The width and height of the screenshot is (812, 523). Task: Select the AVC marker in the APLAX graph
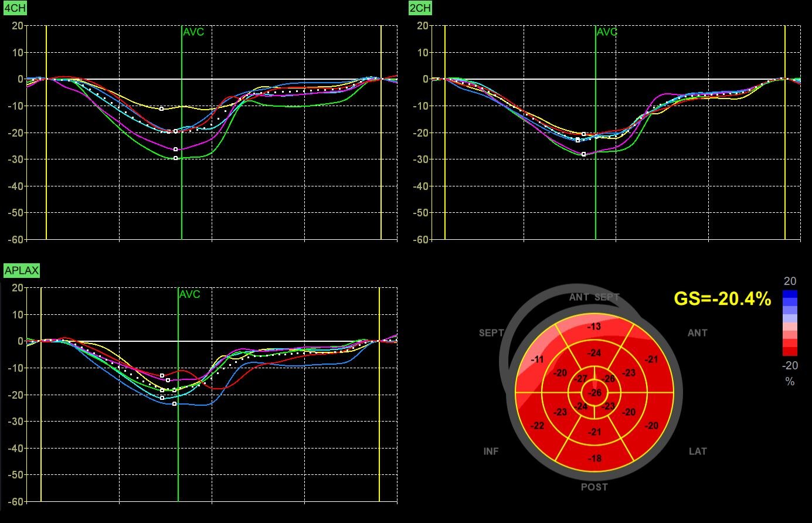[x=189, y=294]
